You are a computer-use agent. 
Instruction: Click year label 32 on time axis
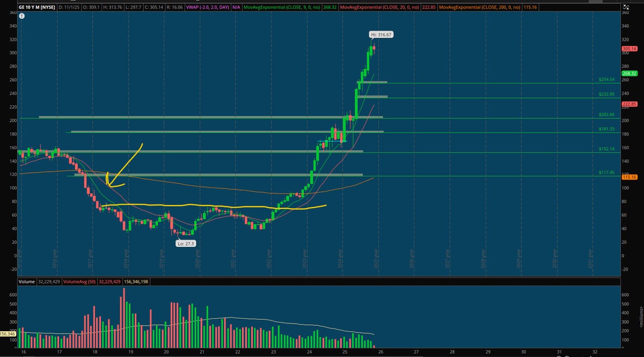point(595,352)
